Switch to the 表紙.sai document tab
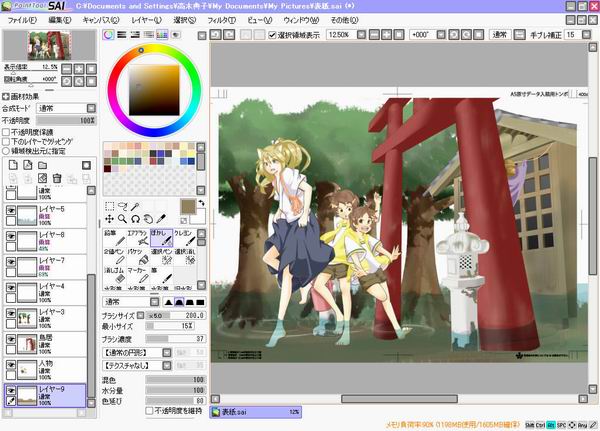The image size is (600, 431). pyautogui.click(x=256, y=412)
